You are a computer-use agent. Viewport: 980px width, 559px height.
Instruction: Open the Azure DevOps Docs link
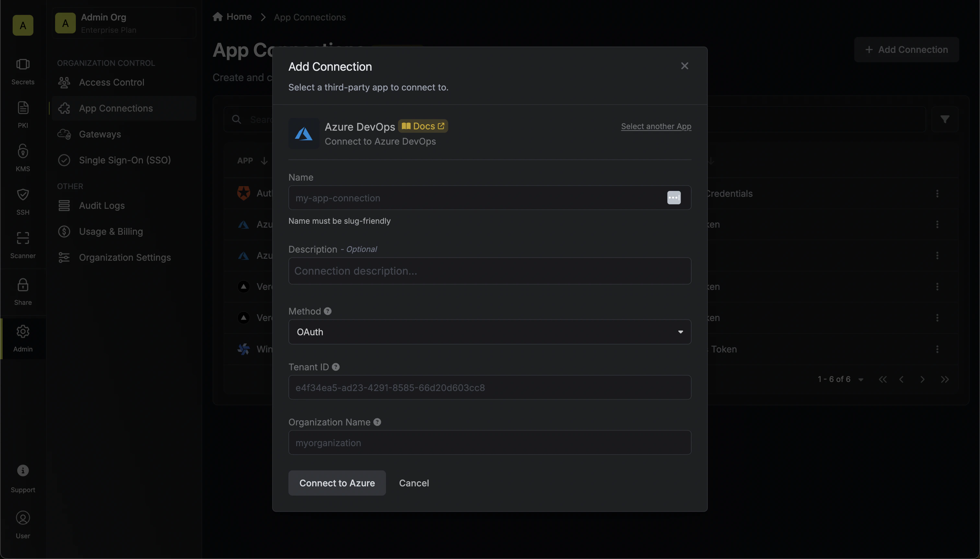tap(423, 126)
